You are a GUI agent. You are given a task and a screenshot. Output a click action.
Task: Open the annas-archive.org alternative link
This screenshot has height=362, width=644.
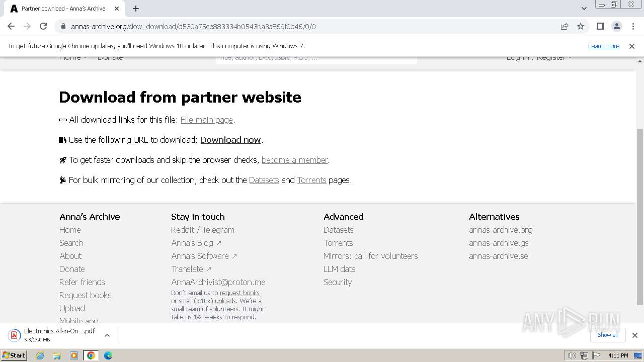501,230
